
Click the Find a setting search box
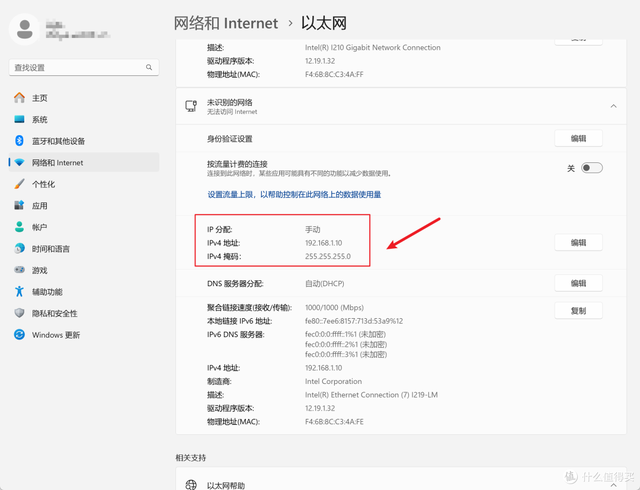point(83,67)
